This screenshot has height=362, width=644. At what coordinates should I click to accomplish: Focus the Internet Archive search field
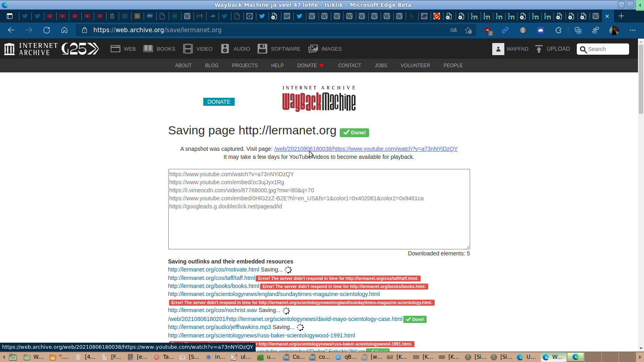603,49
